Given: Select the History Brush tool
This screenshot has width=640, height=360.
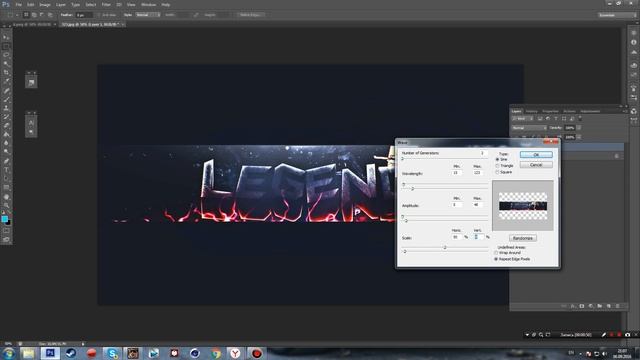Looking at the screenshot, I should click(6, 117).
